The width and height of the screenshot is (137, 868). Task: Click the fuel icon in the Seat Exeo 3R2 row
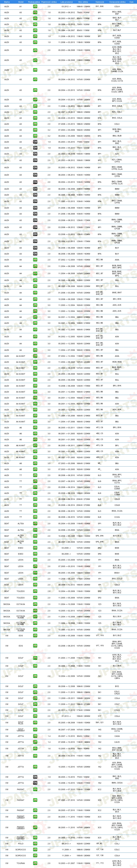tap(35, 548)
